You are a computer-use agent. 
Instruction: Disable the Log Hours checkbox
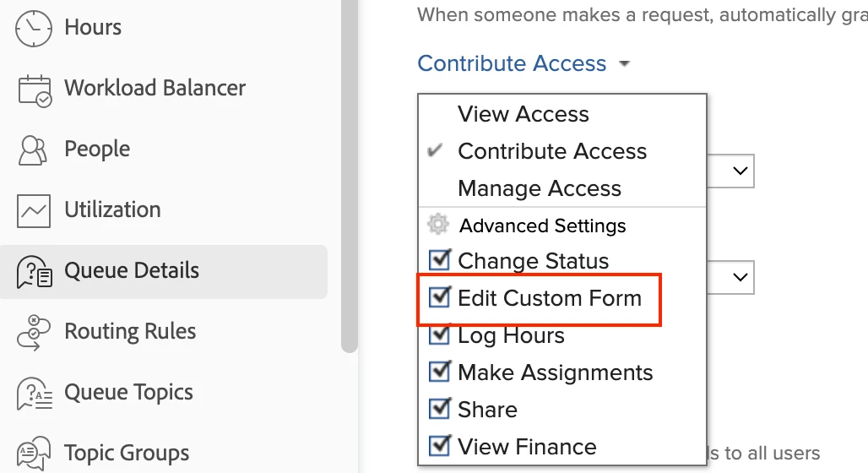click(439, 334)
